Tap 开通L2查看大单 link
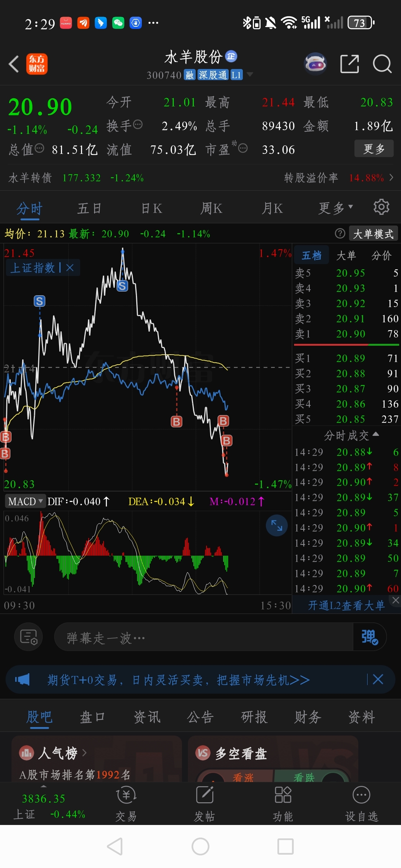The height and width of the screenshot is (868, 401). (x=346, y=605)
